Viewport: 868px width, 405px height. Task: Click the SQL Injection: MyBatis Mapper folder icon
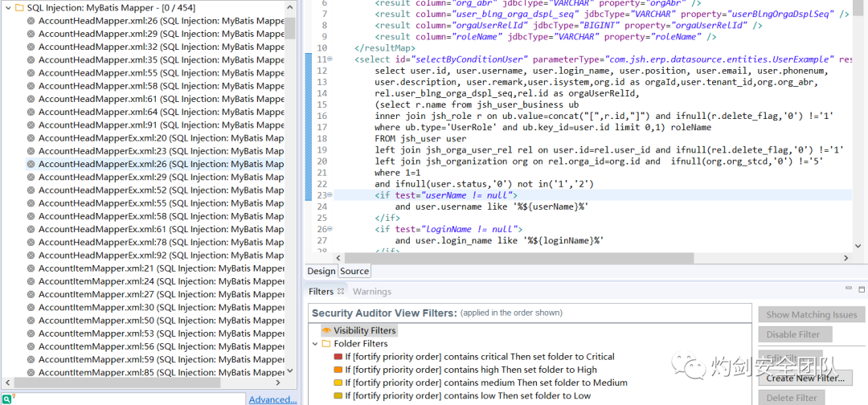(x=19, y=8)
